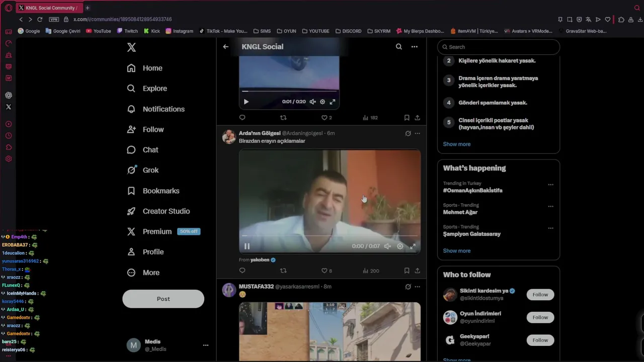Open more options on MUSTAFA332 post
Image resolution: width=644 pixels, height=362 pixels.
pos(417,287)
